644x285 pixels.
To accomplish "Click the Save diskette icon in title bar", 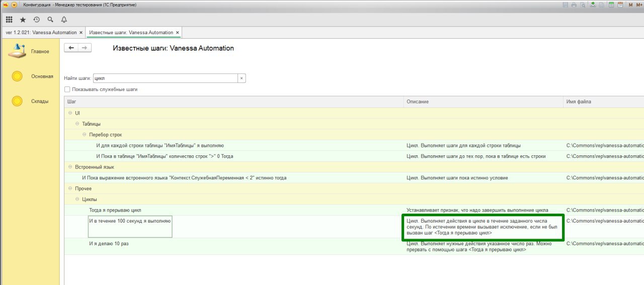I will tap(566, 5).
